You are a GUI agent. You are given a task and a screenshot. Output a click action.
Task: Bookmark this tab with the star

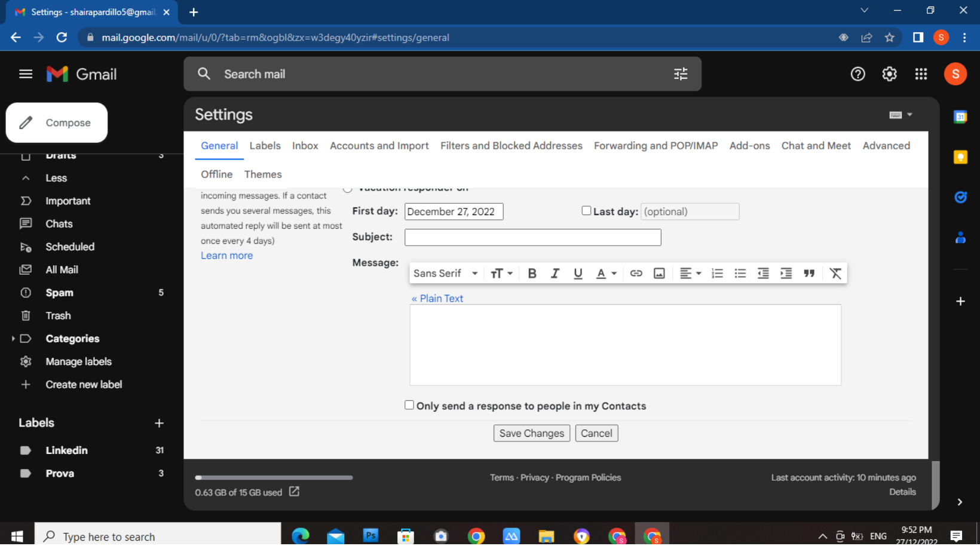pyautogui.click(x=890, y=38)
